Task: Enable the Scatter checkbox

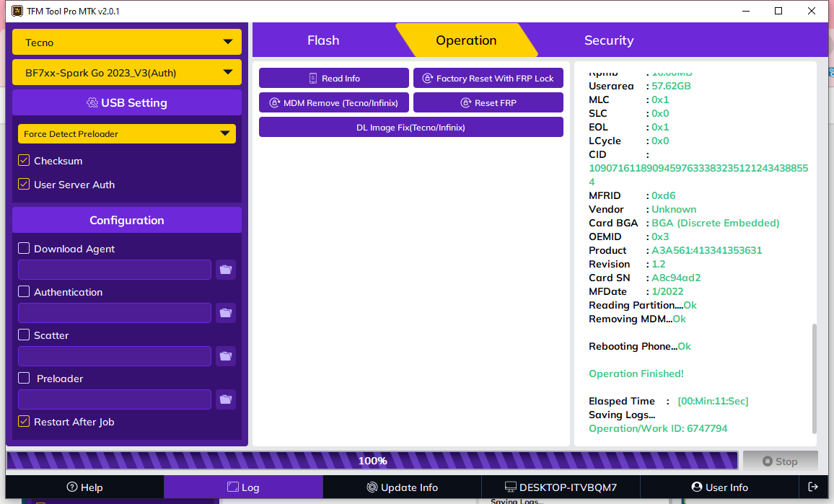Action: point(24,335)
